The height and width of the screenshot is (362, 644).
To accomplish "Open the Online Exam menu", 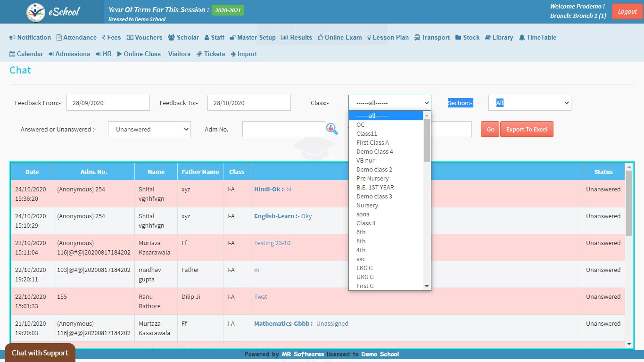I will 340,38.
